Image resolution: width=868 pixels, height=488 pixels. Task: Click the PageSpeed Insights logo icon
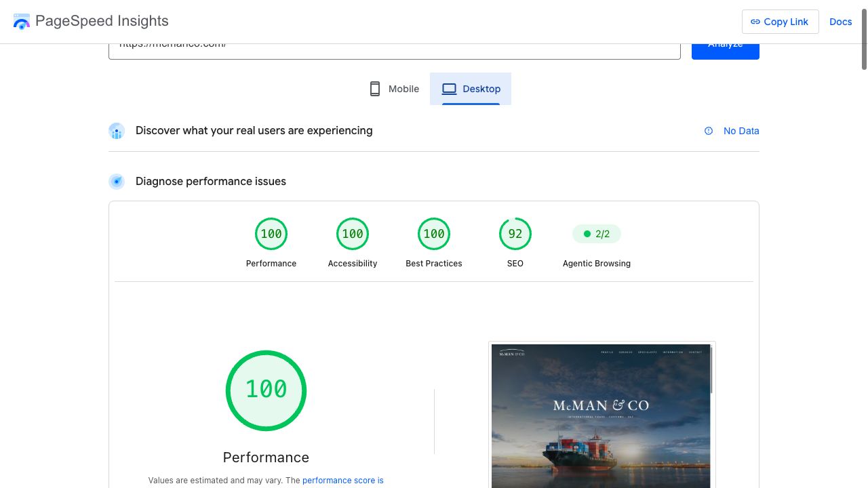22,22
